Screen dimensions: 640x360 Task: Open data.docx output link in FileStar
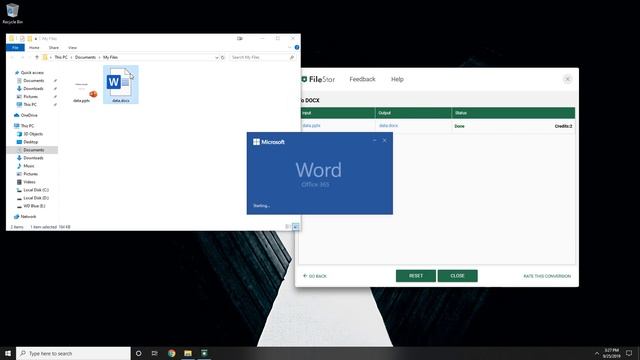(x=388, y=126)
